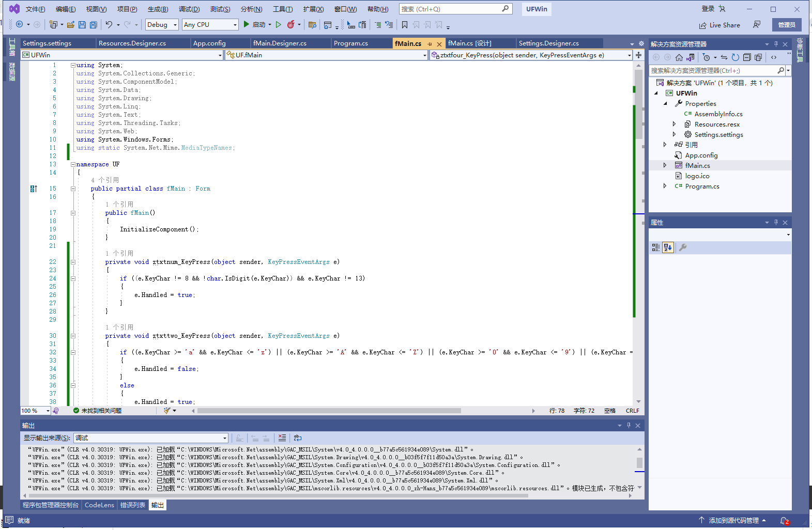Click the feedback icon near Live Share
This screenshot has height=530, width=812.
[x=757, y=25]
